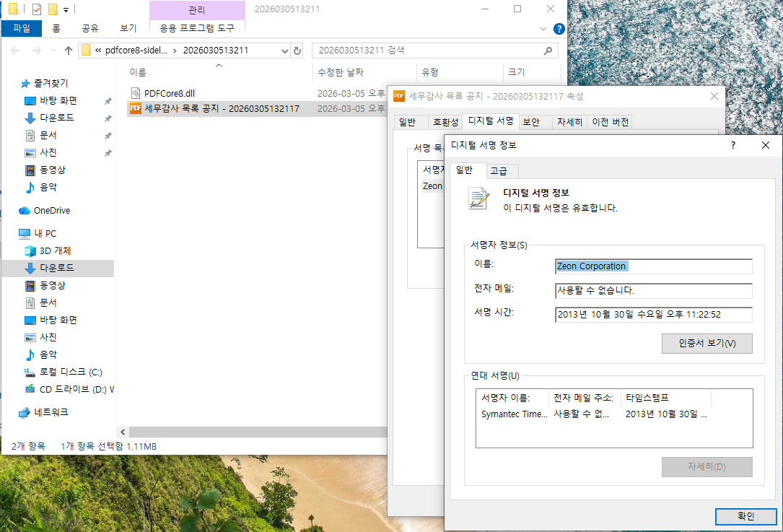Viewport: 783px width, 532px height.
Task: Click the 인증서 보기(V) button
Action: 707,343
